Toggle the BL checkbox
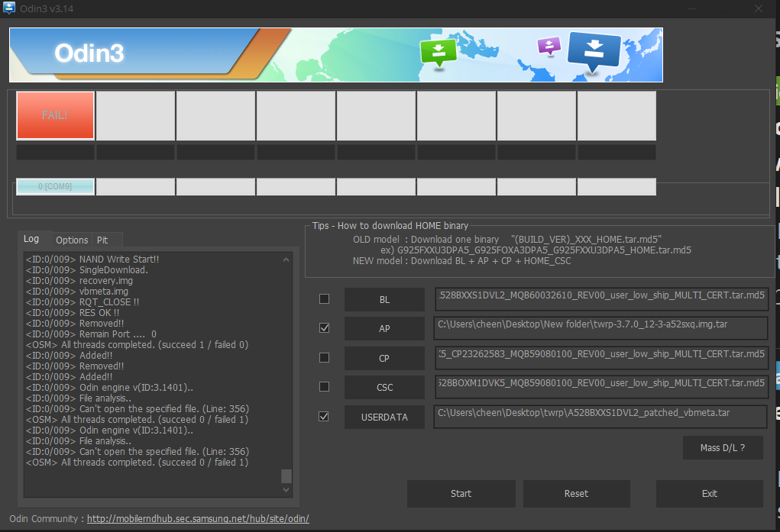This screenshot has height=532, width=780. pyautogui.click(x=325, y=298)
